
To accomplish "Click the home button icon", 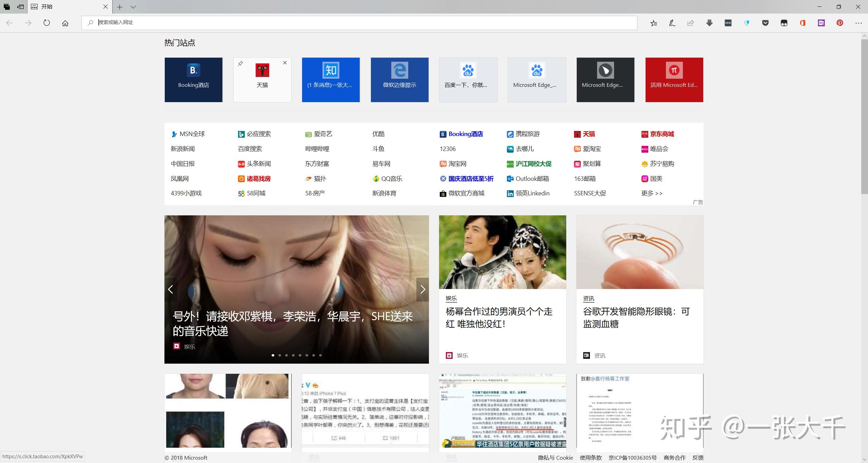I will pyautogui.click(x=65, y=23).
